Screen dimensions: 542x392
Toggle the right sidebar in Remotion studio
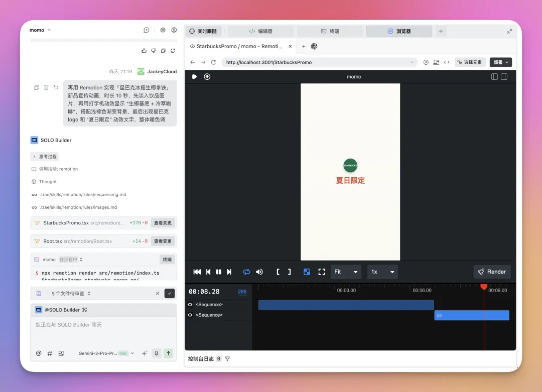tap(504, 77)
